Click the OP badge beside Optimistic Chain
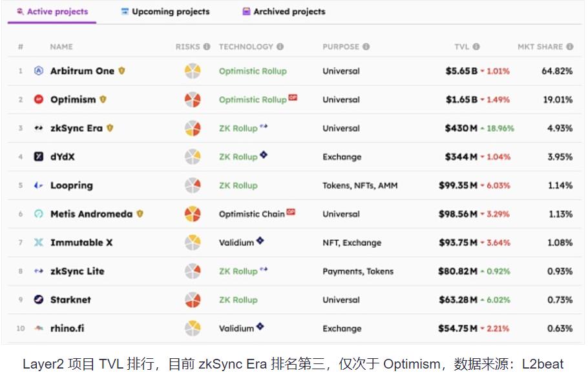Image resolution: width=588 pixels, height=375 pixels. (x=291, y=212)
